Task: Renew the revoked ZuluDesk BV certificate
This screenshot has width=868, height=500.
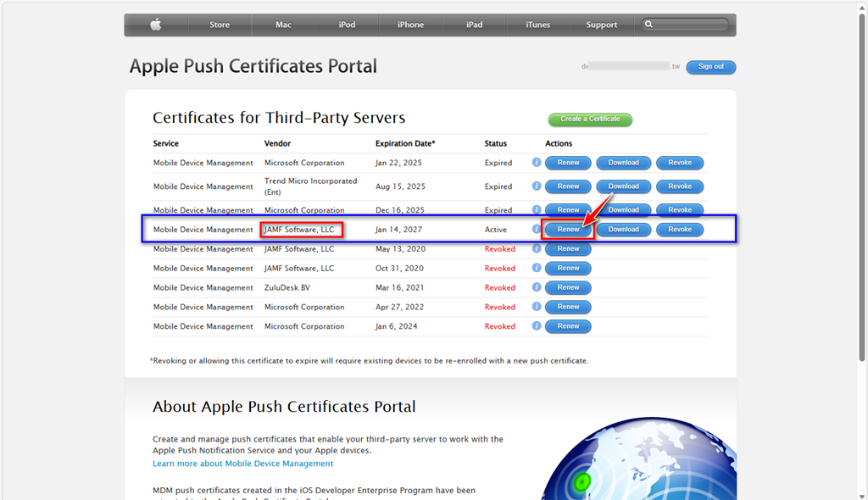Action: click(568, 288)
